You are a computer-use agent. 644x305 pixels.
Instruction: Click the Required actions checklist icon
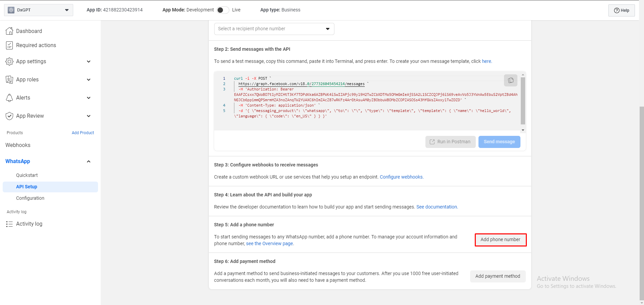pos(9,45)
